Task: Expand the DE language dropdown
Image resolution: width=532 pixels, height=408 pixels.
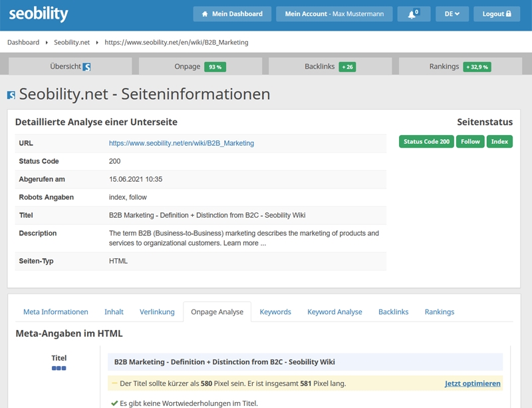Action: click(452, 14)
